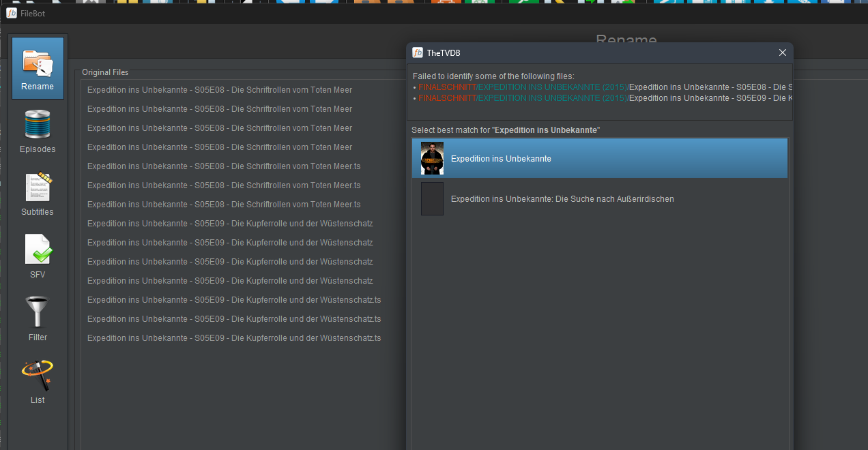Open the List panel
This screenshot has height=450, width=868.
point(38,382)
